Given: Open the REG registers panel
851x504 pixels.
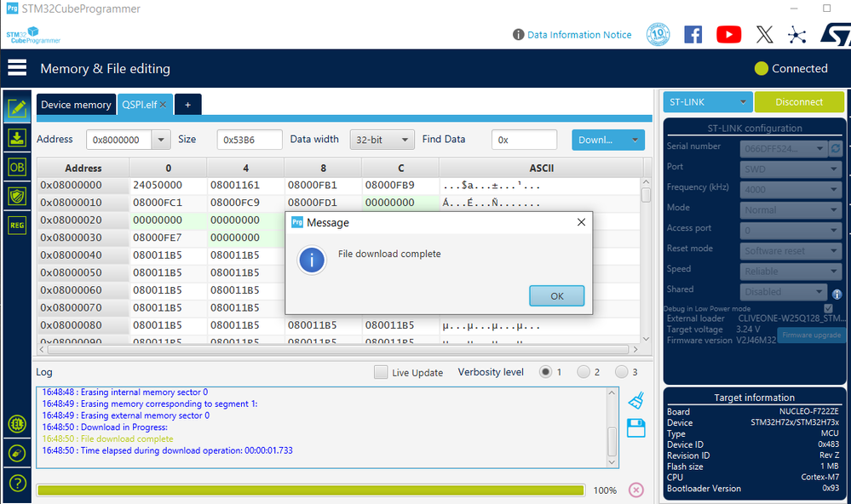Looking at the screenshot, I should click(17, 225).
